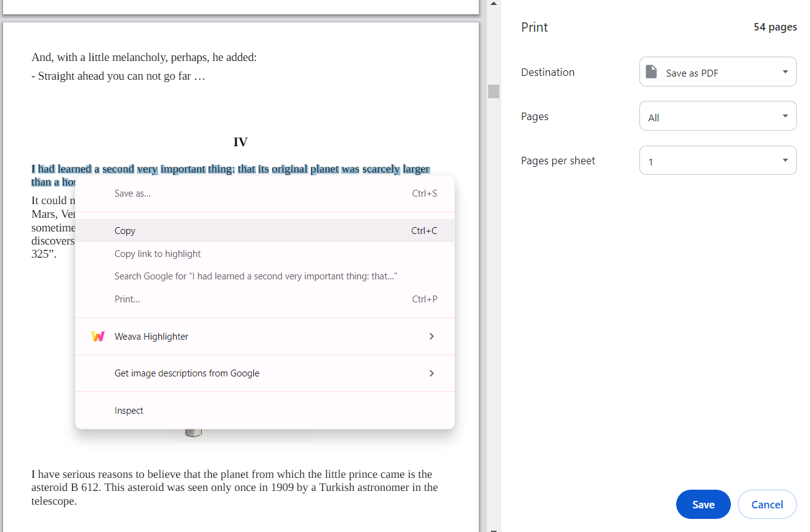
Task: Click the first preview page at the top
Action: click(x=240, y=7)
